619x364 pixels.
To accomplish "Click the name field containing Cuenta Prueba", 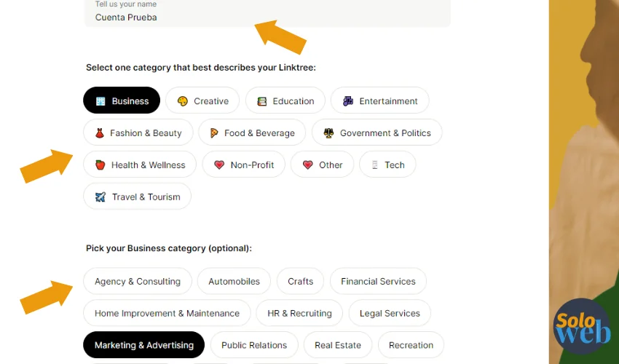I will (267, 12).
